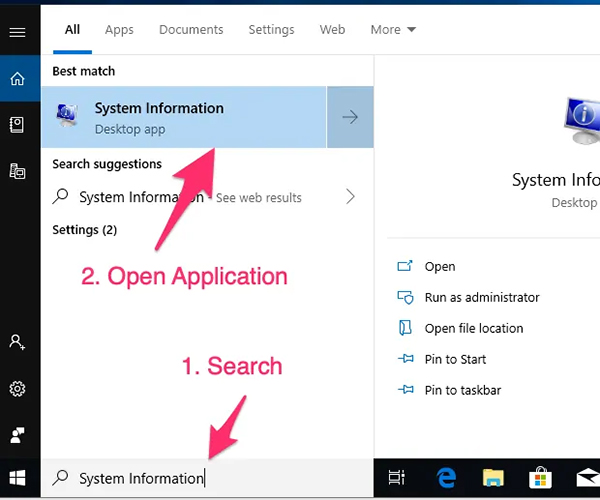
Task: Switch to the All tab
Action: click(72, 29)
